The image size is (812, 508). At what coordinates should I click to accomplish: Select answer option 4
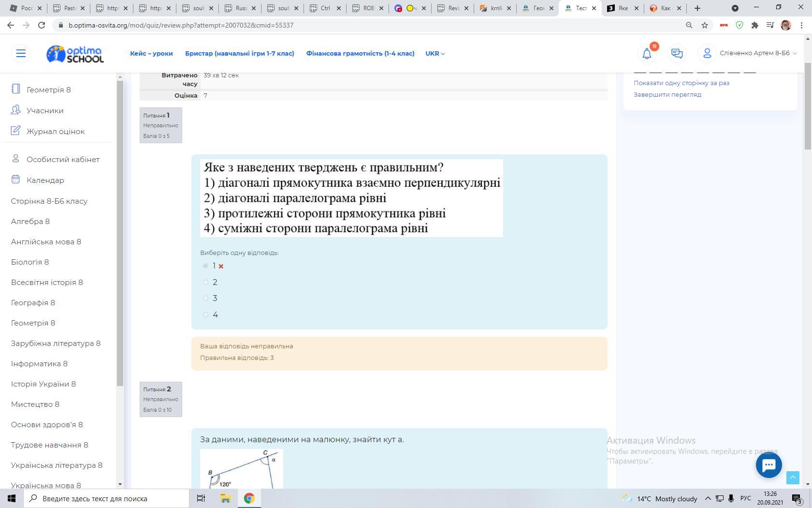[205, 314]
